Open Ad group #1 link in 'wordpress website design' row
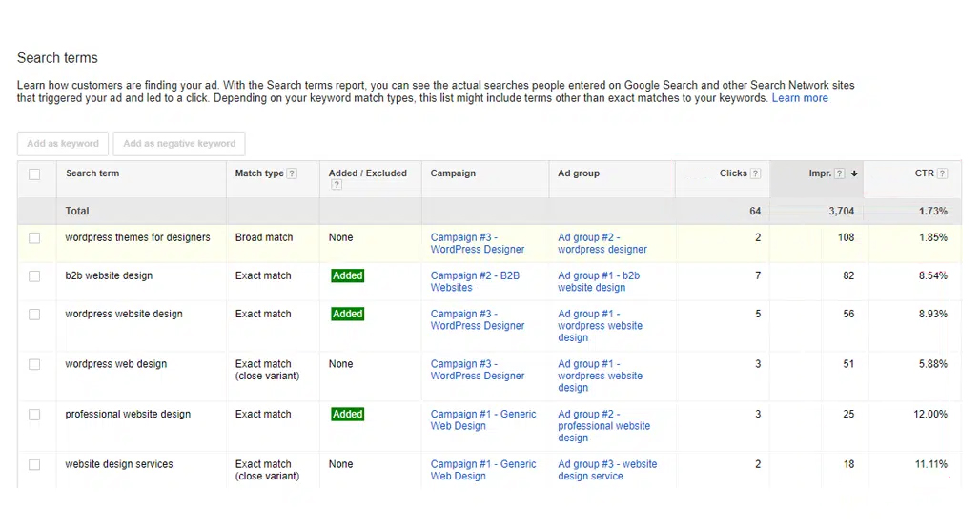Viewport: 980px width, 530px height. 600,326
